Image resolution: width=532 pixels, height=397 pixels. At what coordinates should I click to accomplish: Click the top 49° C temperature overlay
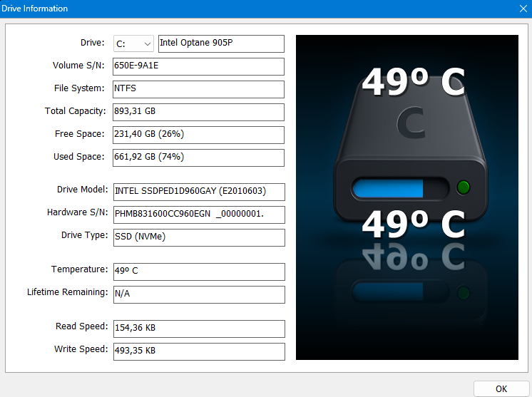click(413, 82)
